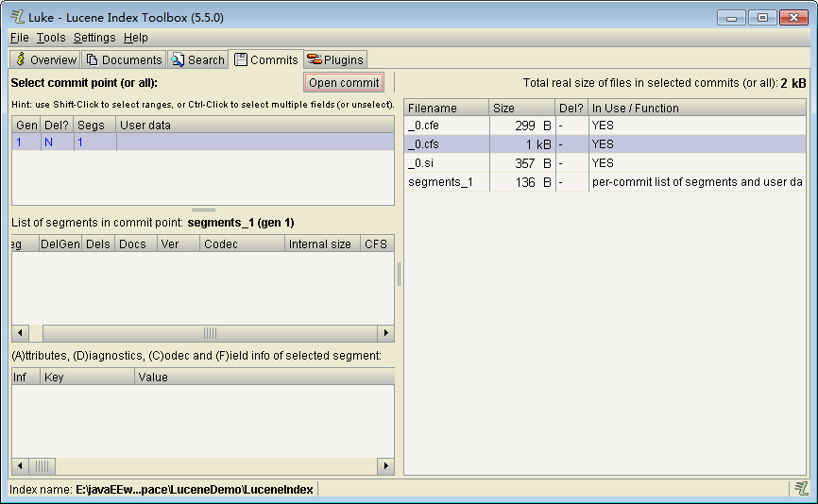Click the Plugins tab icon

tap(314, 59)
